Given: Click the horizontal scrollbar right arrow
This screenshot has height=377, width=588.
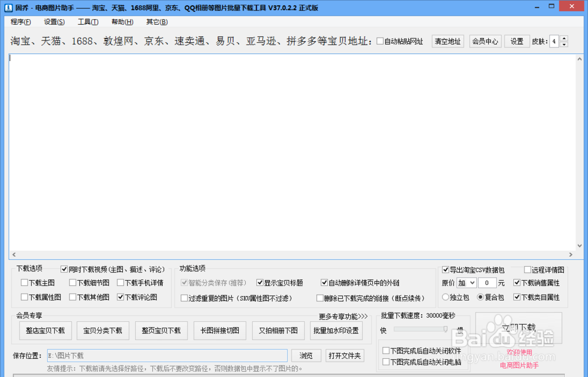Looking at the screenshot, I should (571, 255).
